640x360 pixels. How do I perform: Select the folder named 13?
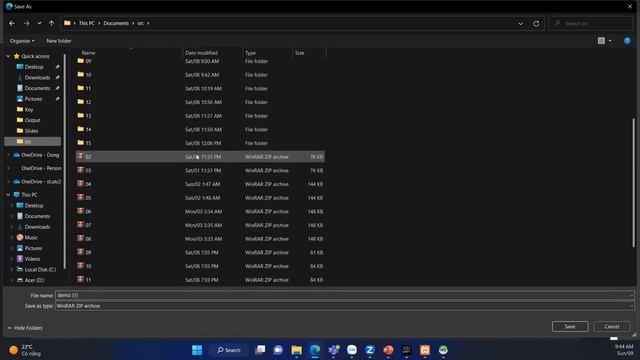[x=200, y=116]
